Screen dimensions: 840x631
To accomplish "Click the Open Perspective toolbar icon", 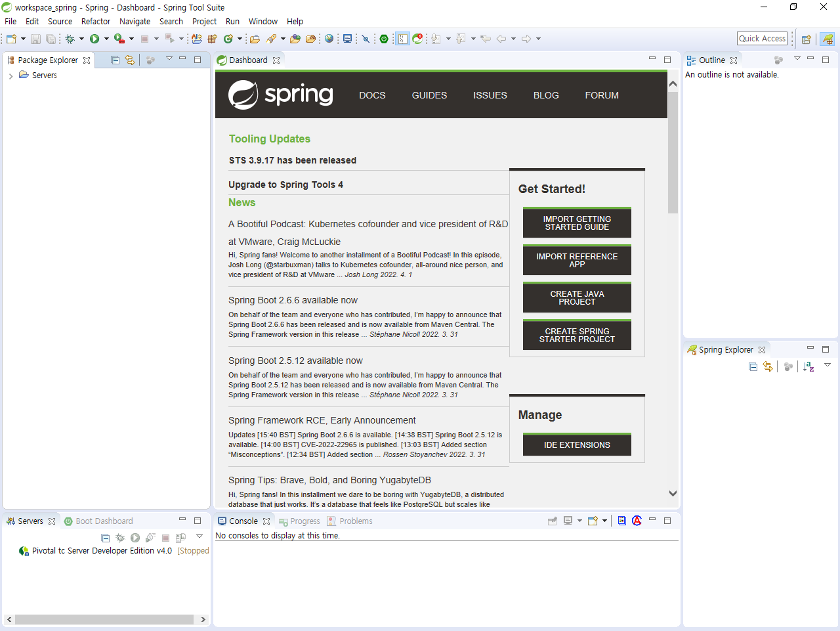I will pos(807,39).
